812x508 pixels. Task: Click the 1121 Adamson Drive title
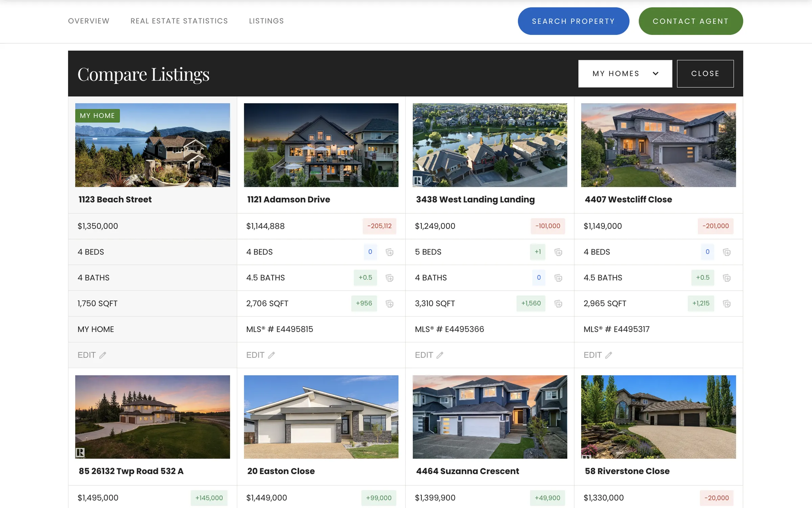coord(289,199)
